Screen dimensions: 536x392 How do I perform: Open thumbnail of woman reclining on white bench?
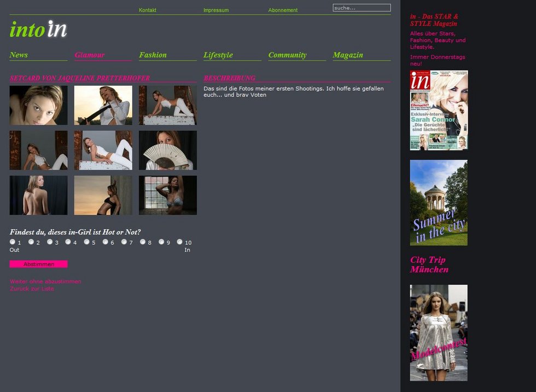pos(103,150)
